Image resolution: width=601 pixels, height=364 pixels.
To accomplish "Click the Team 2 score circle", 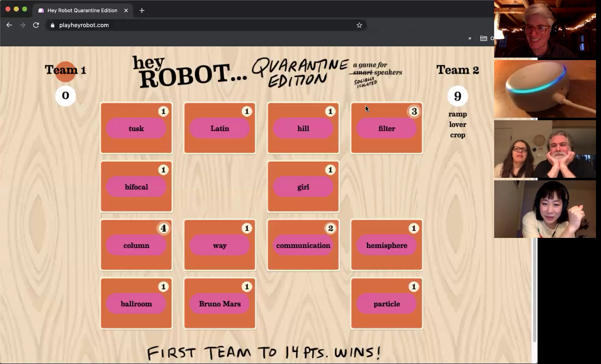I will tap(457, 96).
